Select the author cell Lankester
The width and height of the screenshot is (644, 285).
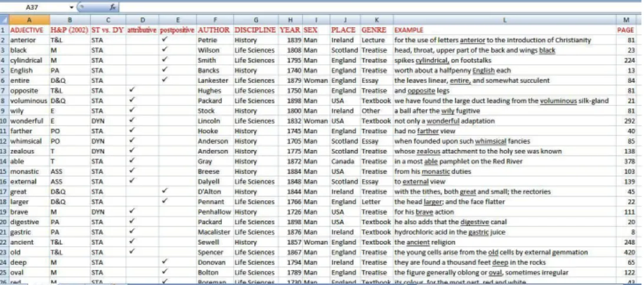(x=215, y=80)
